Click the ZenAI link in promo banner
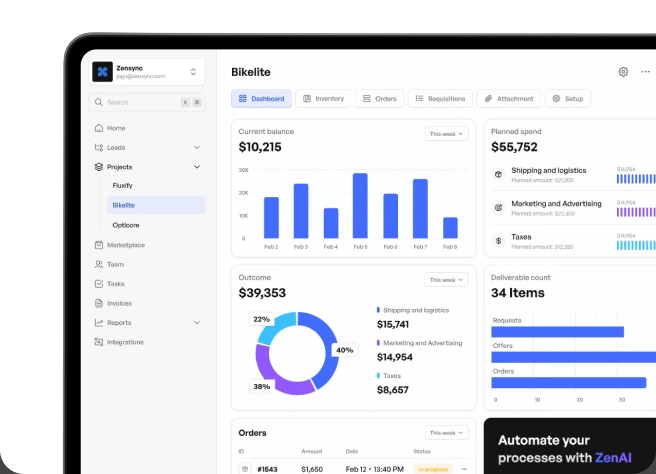 [x=613, y=458]
